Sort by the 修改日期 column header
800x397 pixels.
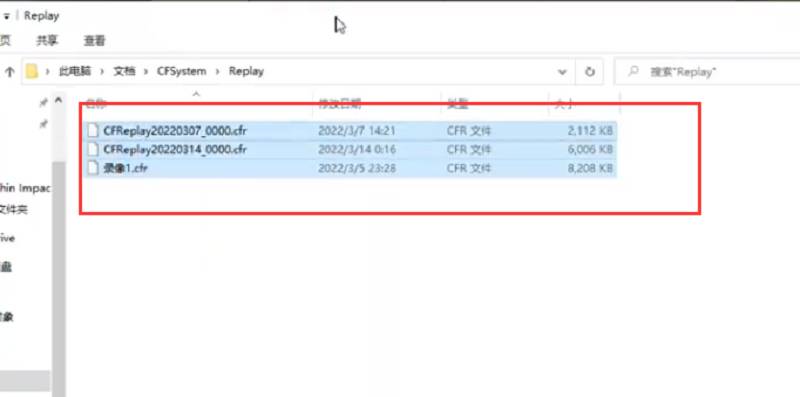pos(340,104)
